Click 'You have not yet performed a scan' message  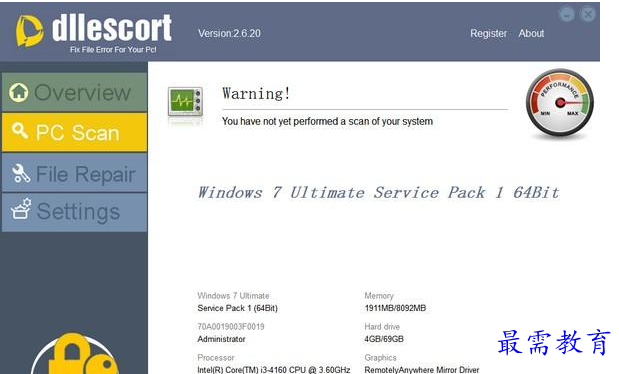(327, 121)
